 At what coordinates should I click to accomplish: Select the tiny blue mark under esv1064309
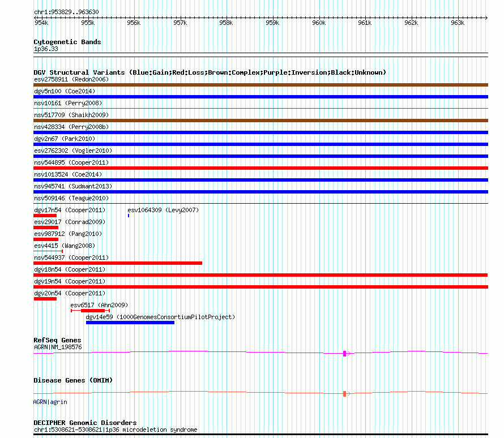(129, 216)
